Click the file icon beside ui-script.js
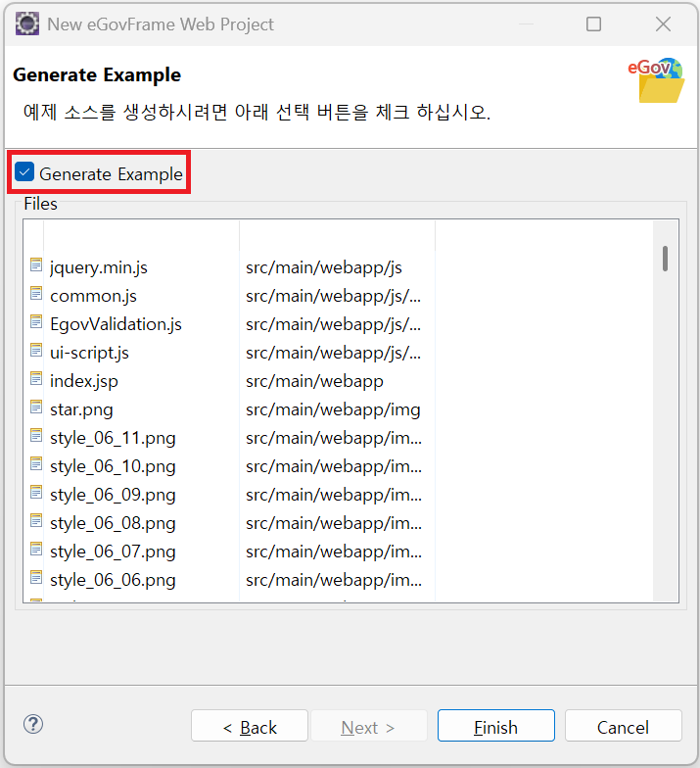The width and height of the screenshot is (700, 768). point(36,351)
